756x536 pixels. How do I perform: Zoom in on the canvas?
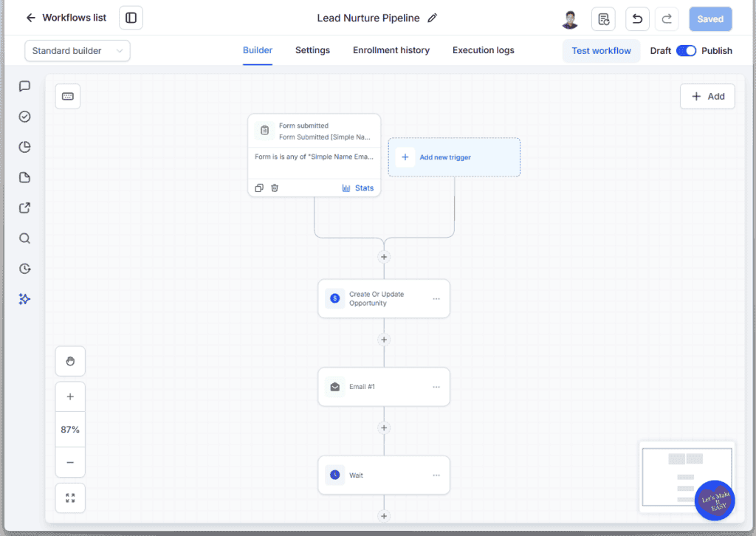point(70,396)
